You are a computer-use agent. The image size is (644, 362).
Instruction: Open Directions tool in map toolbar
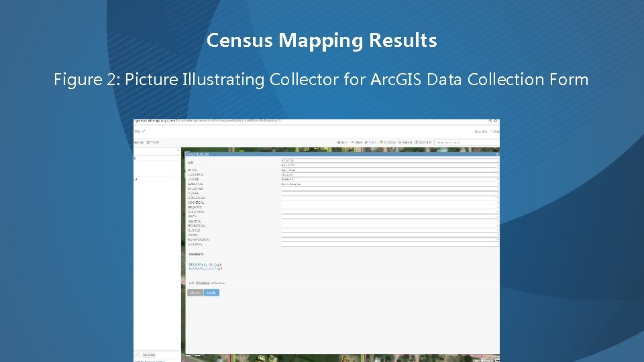pos(388,142)
